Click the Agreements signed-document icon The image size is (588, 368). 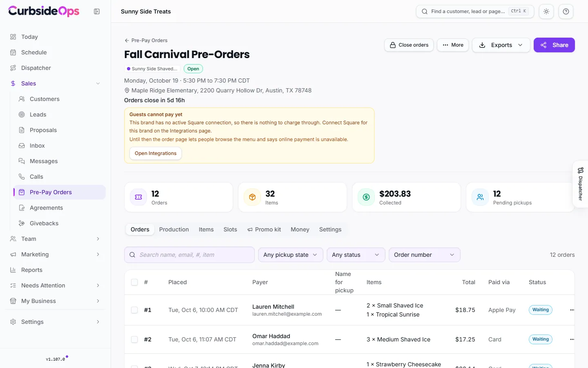click(x=22, y=208)
